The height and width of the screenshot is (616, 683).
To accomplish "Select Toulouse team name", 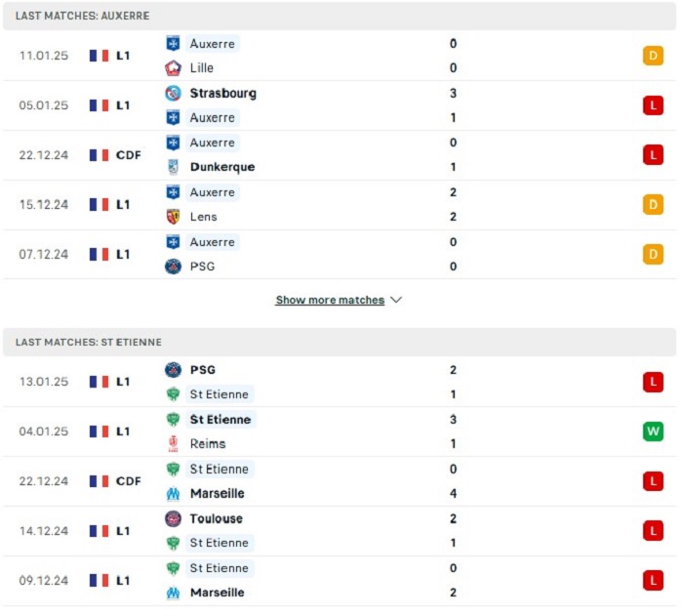I will (216, 518).
